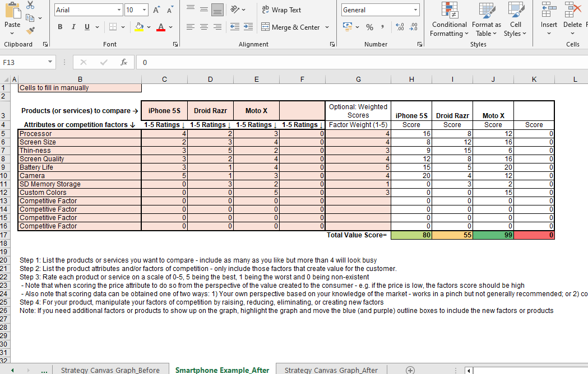Open the Arial font name dropdown
This screenshot has width=588, height=374.
[x=119, y=10]
